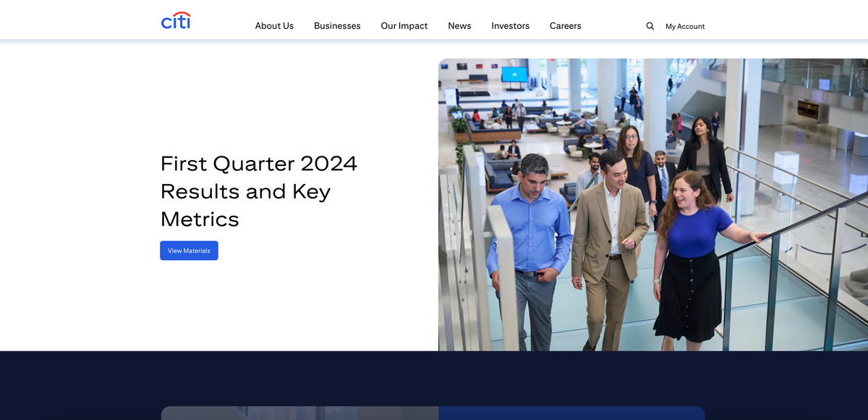This screenshot has width=868, height=420.
Task: Click the blue TV screen in the lobby
Action: click(x=514, y=74)
